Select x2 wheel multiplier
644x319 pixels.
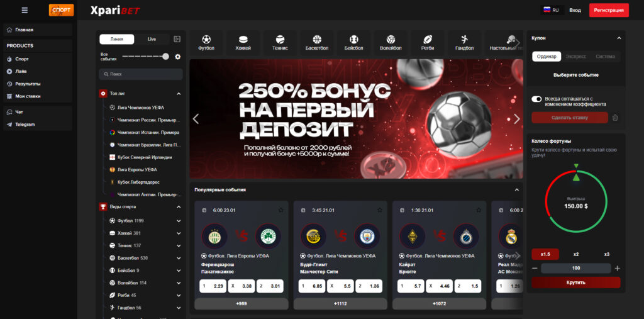576,254
